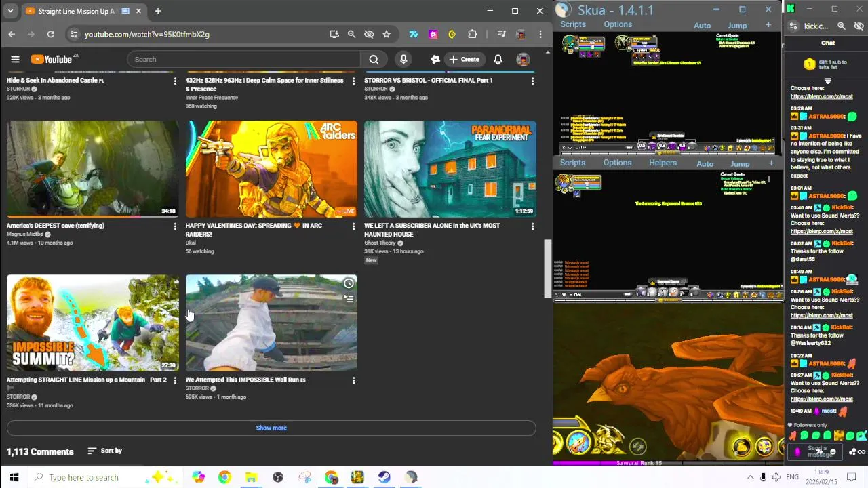Open Chrome zoom magnifier icon in address bar
This screenshot has width=868, height=488.
[351, 34]
